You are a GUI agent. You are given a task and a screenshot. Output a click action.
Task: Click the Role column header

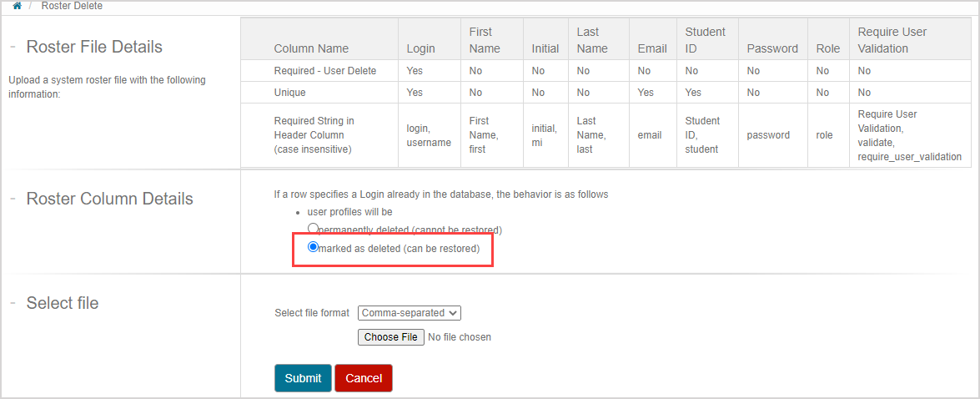(827, 48)
